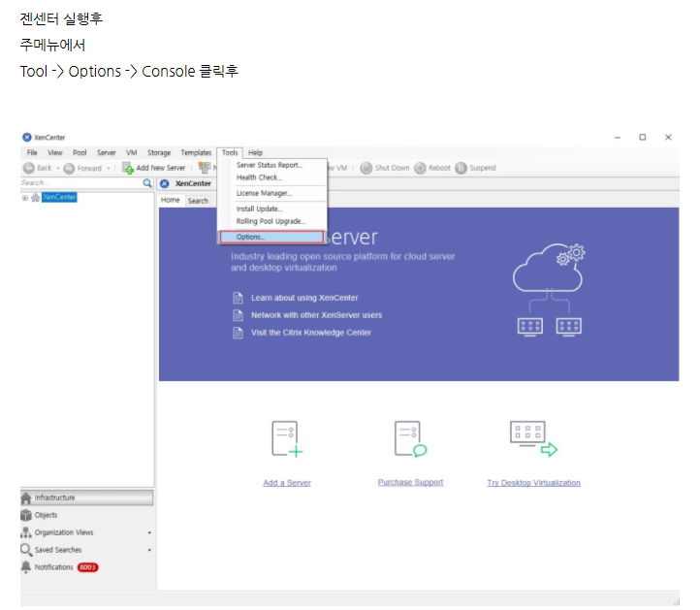
Task: Click the Notifications navigation label
Action: point(53,567)
